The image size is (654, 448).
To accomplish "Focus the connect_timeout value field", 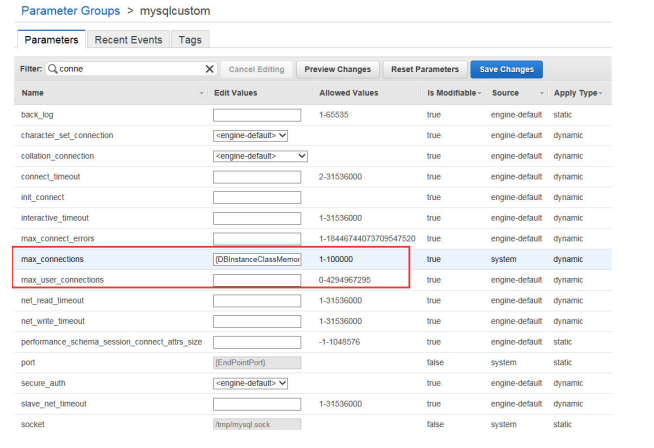I will coord(257,177).
